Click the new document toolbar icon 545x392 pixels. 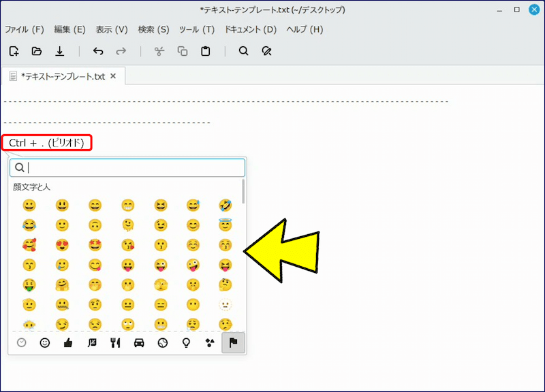(x=14, y=51)
